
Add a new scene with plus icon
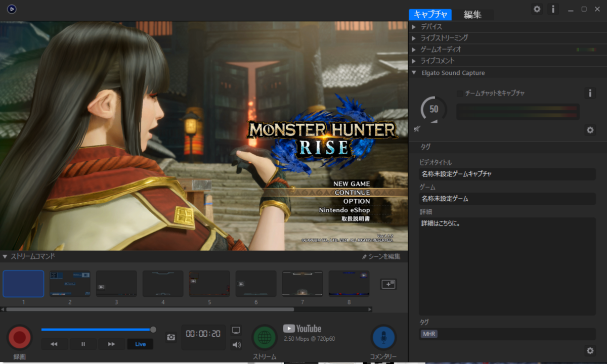point(388,284)
